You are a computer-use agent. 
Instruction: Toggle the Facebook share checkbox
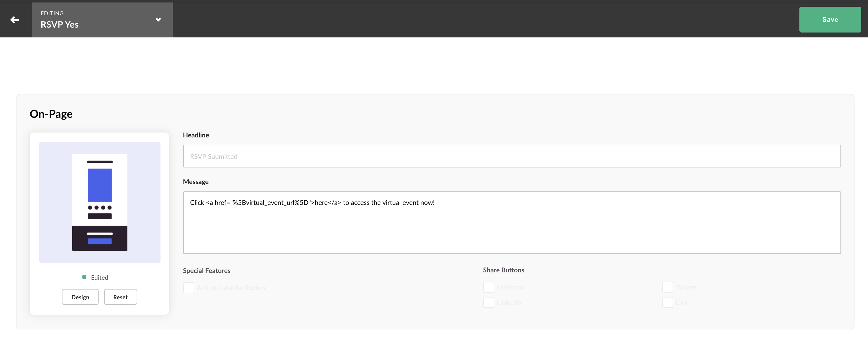coord(489,287)
